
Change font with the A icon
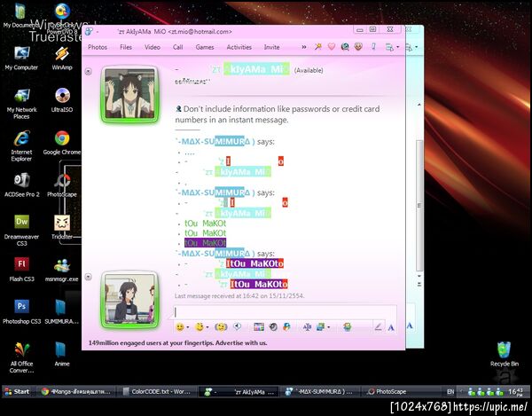pos(391,327)
